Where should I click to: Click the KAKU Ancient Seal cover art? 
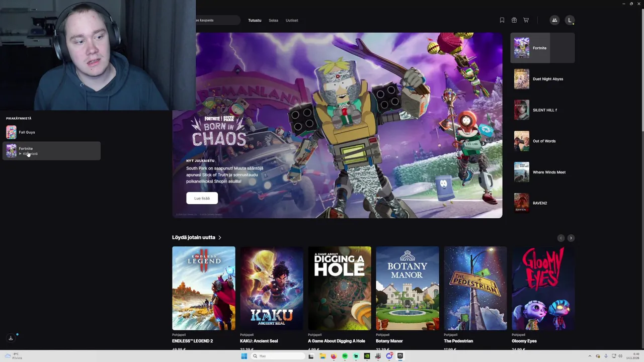271,288
